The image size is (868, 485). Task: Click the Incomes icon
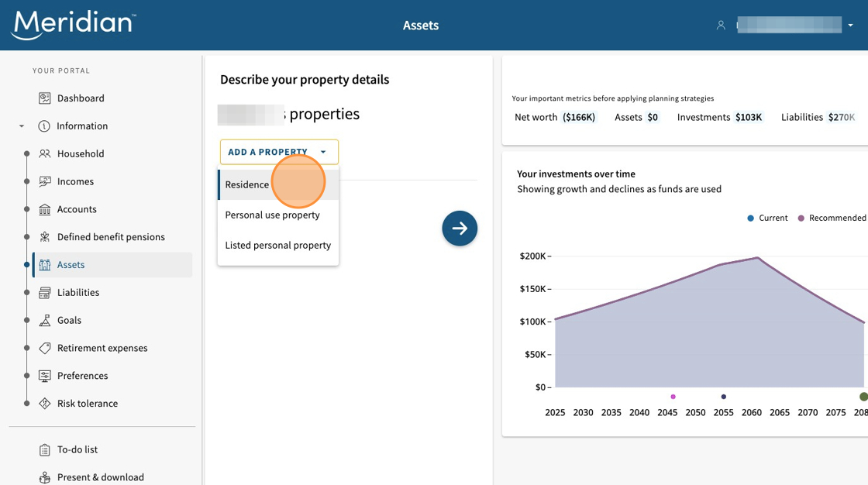[45, 181]
